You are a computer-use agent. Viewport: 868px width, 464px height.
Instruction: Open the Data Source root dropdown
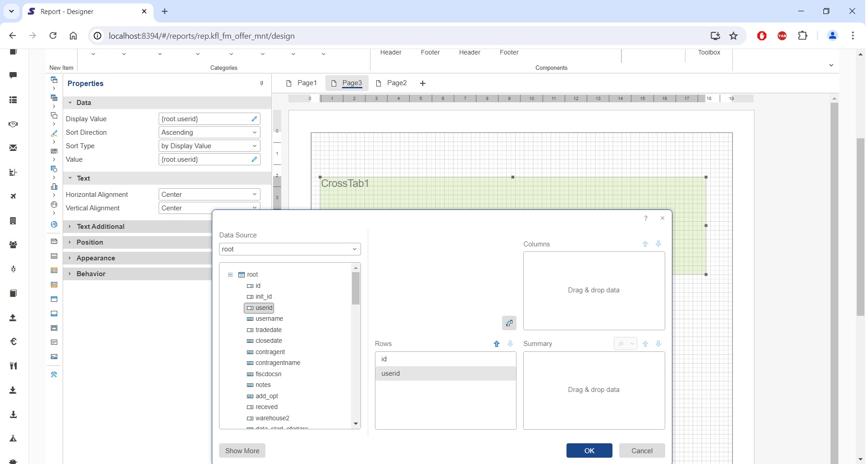[x=290, y=249]
